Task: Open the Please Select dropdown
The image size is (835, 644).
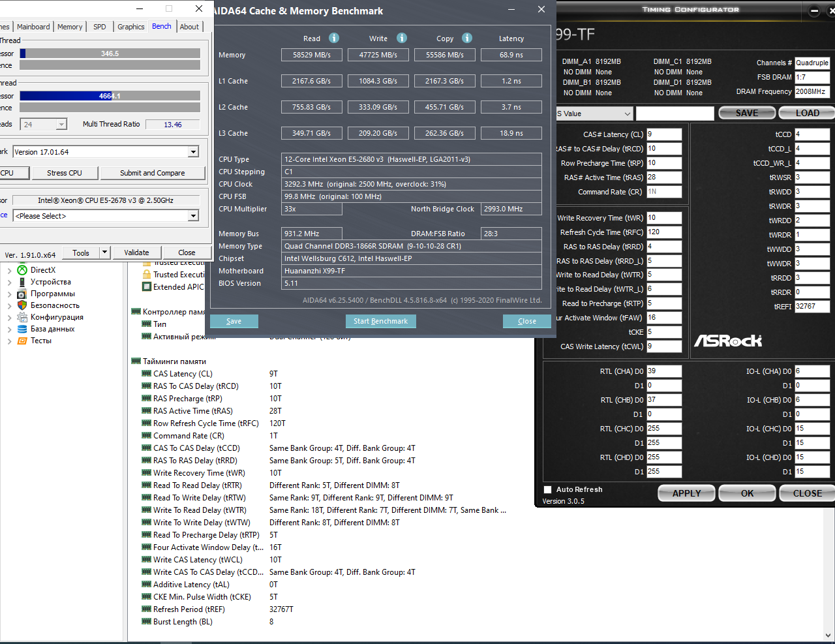Action: 193,216
